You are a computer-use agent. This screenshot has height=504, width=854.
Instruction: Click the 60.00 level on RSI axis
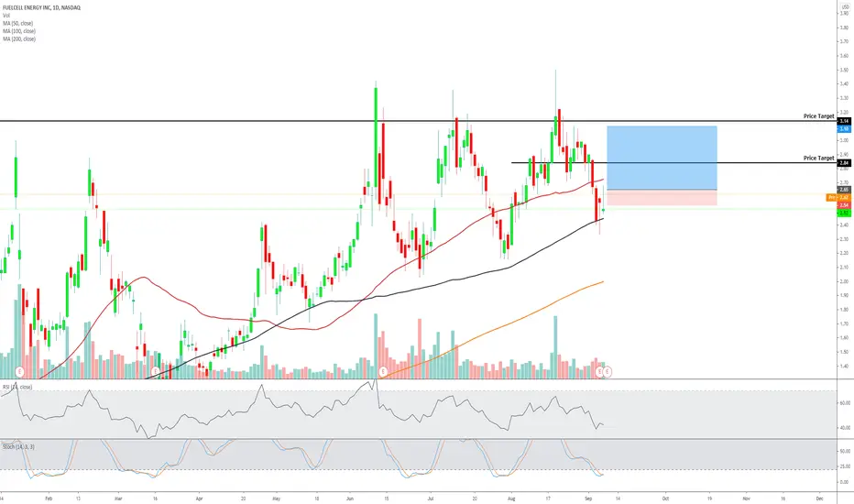click(x=845, y=403)
